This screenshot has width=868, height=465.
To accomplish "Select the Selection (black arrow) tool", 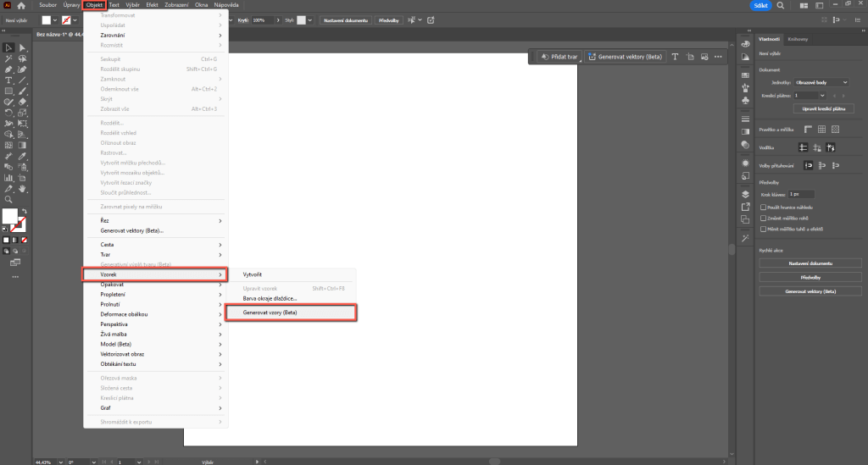I will [x=8, y=48].
